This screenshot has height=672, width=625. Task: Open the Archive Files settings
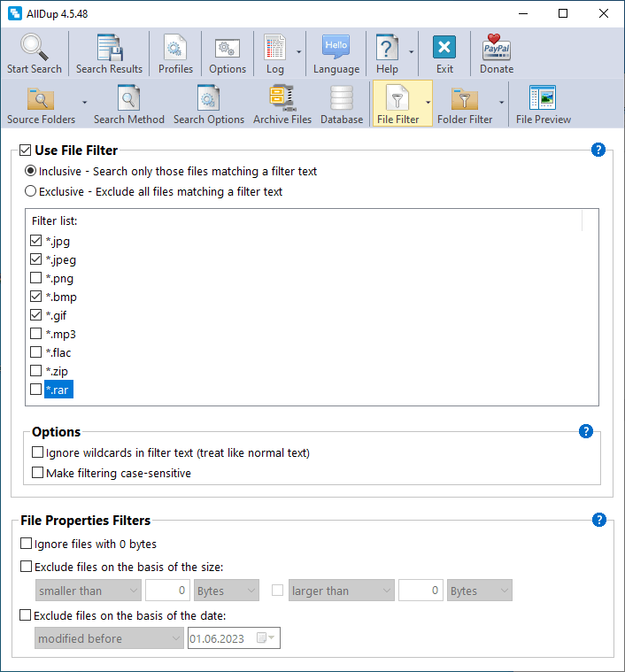[x=282, y=100]
